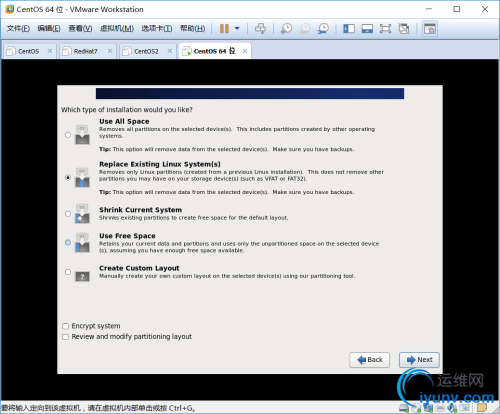The image size is (500, 414).
Task: Click the Revert to snapshot icon
Action: pyautogui.click(x=304, y=28)
